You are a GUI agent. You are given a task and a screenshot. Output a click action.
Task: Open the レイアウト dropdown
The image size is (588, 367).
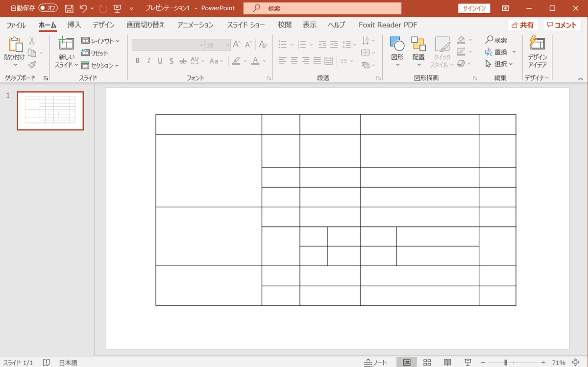(100, 41)
